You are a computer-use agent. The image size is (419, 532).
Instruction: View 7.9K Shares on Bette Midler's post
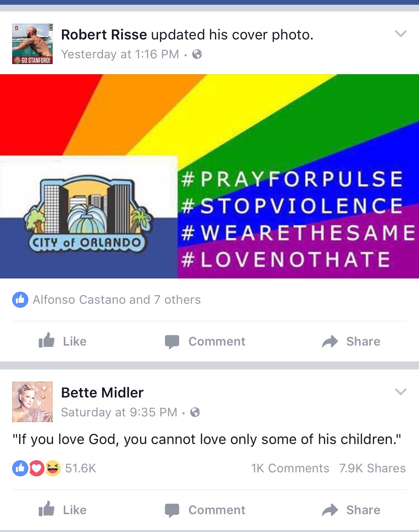(x=372, y=468)
